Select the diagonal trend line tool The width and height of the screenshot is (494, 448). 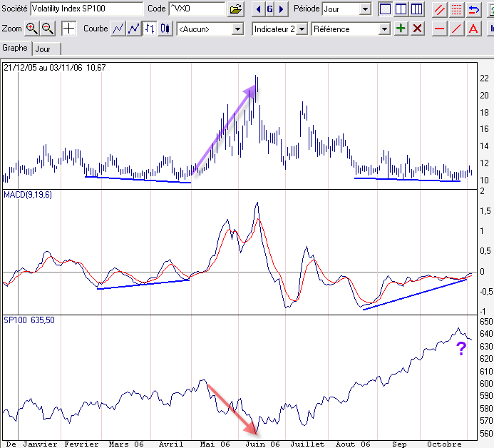pos(456,29)
